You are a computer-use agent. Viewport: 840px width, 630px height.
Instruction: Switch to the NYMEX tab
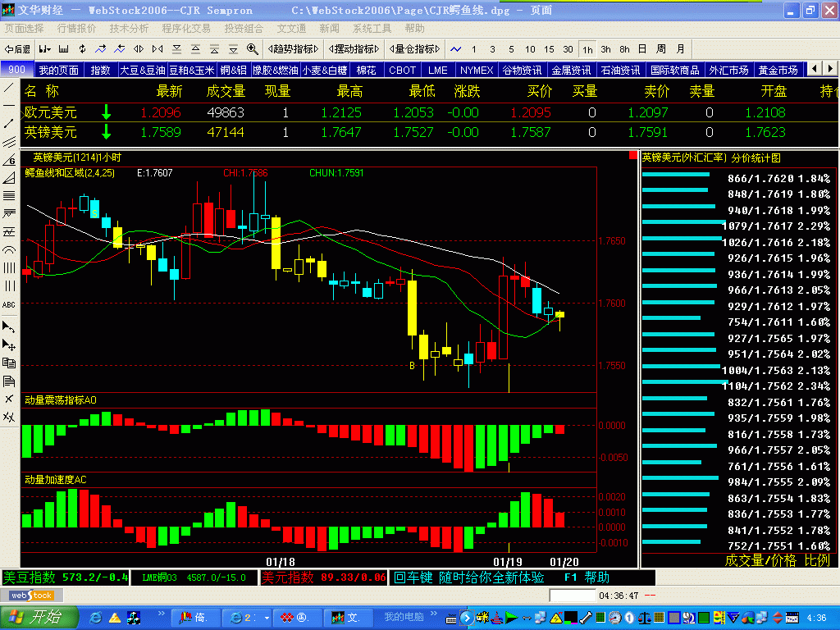pos(477,71)
